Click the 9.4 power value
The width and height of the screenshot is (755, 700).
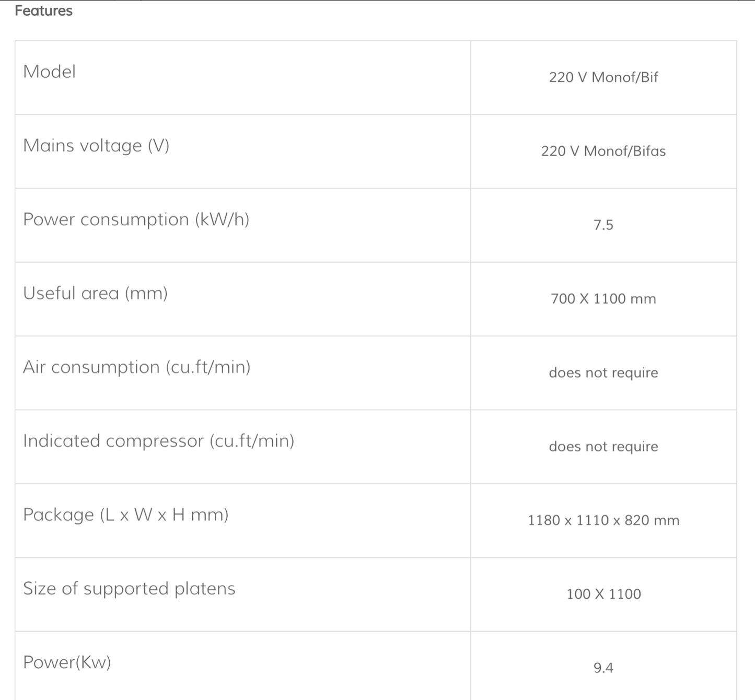click(603, 668)
